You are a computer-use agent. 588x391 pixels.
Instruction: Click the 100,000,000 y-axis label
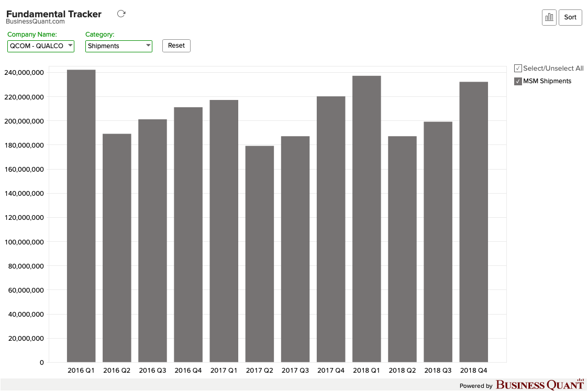24,242
